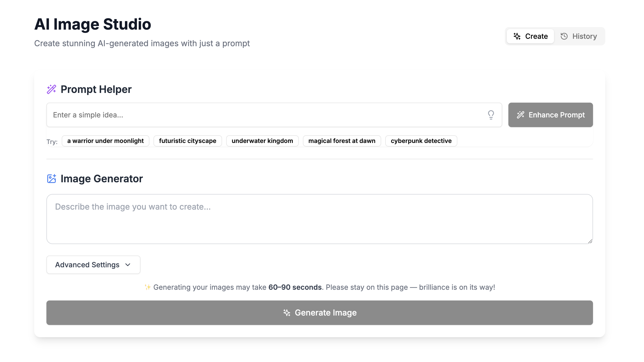644x362 pixels.
Task: Click the wand icon on Enhance Prompt
Action: point(520,115)
